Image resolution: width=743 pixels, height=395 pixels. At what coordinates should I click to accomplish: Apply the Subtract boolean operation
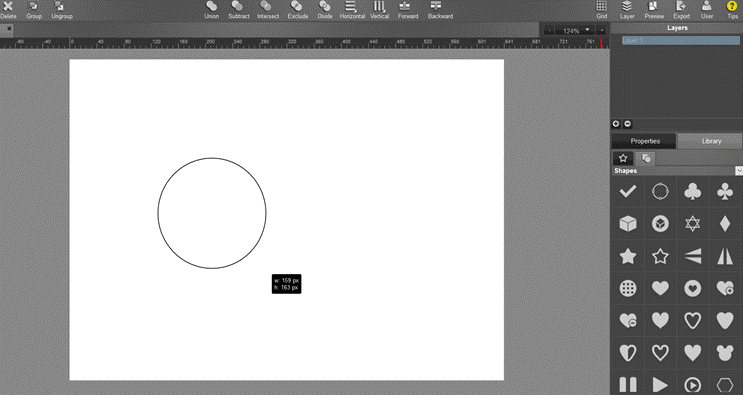coord(238,10)
